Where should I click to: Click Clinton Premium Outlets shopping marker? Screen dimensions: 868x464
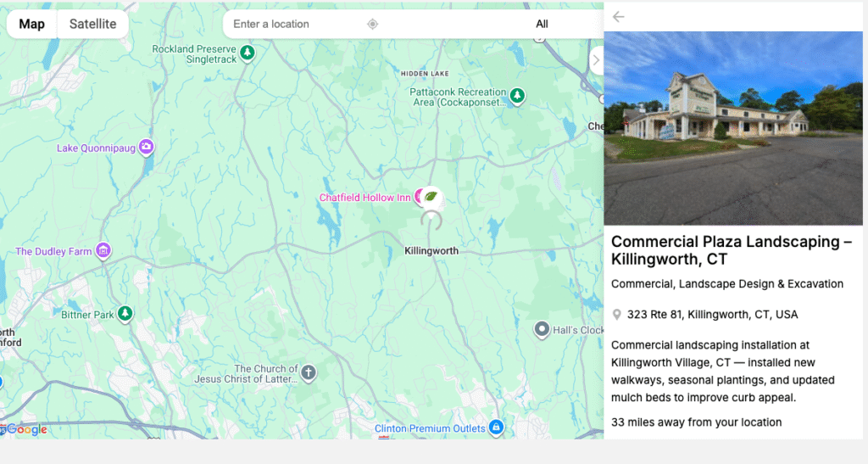(497, 428)
